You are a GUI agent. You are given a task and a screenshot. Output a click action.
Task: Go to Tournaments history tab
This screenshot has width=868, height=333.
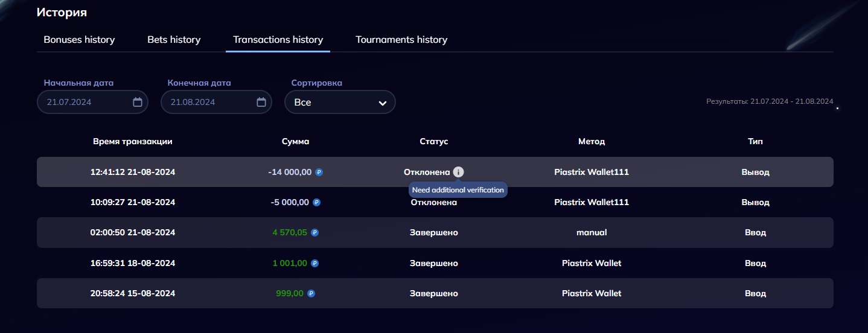coord(401,40)
